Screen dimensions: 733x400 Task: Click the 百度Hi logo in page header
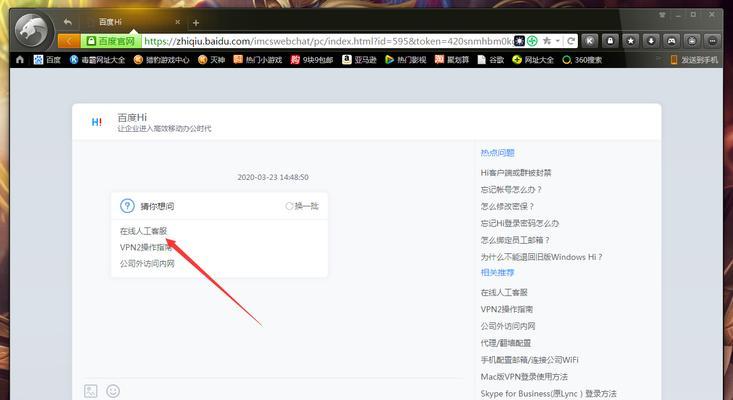[x=97, y=122]
